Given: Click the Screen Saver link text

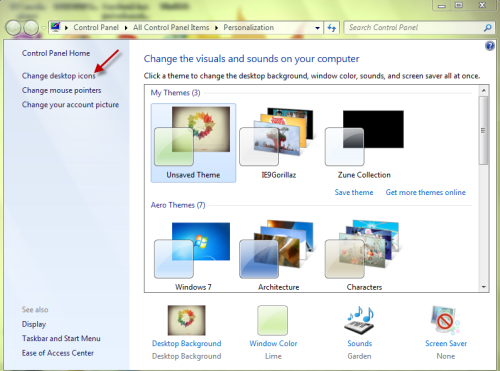Looking at the screenshot, I should pos(446,343).
